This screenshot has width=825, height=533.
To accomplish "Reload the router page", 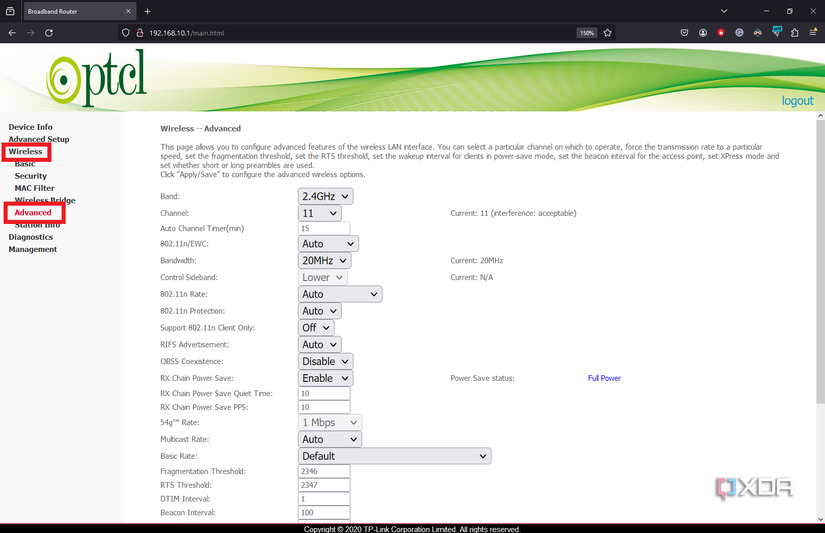I will pyautogui.click(x=49, y=33).
